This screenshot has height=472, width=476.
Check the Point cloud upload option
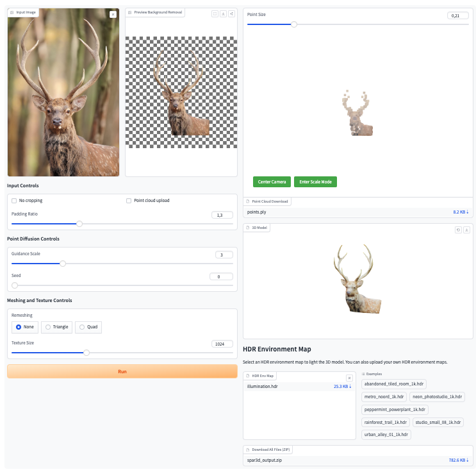(x=129, y=201)
